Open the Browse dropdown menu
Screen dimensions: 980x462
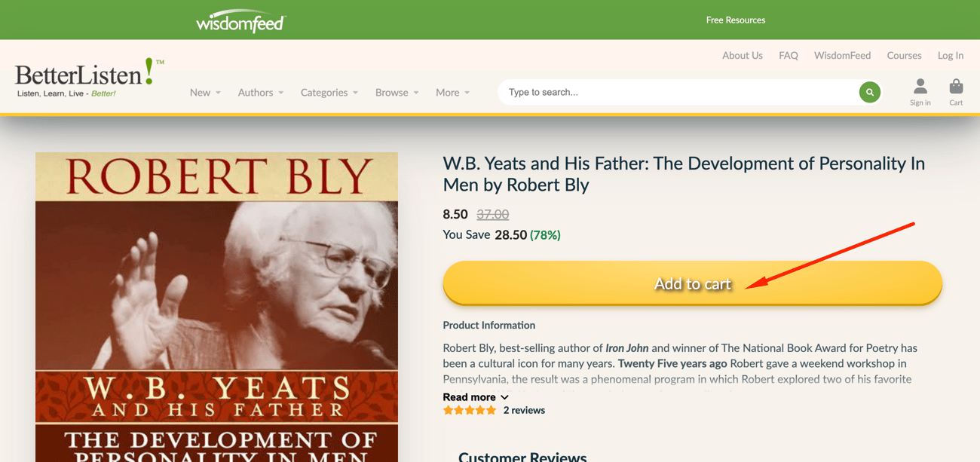pos(397,92)
